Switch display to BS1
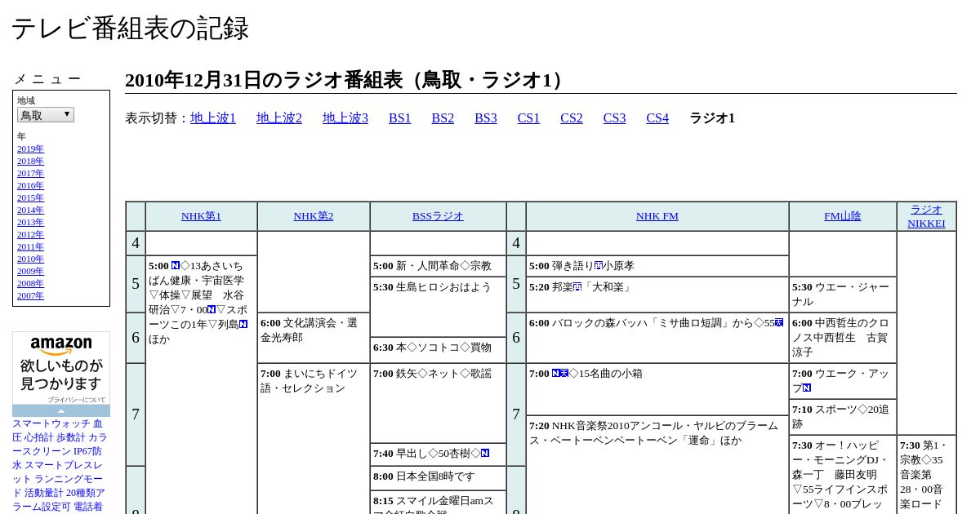The height and width of the screenshot is (514, 980). (400, 118)
